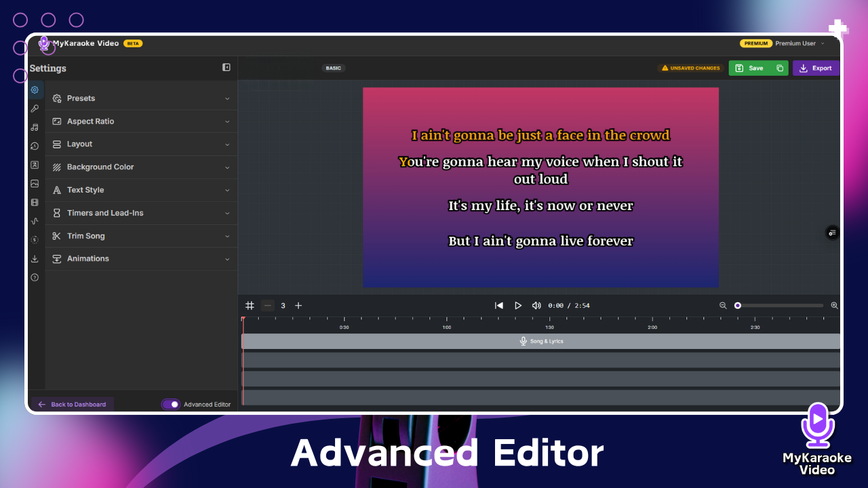Screen dimensions: 868x488
Task: Open the dollar coin tab in sidebar
Action: point(35,239)
